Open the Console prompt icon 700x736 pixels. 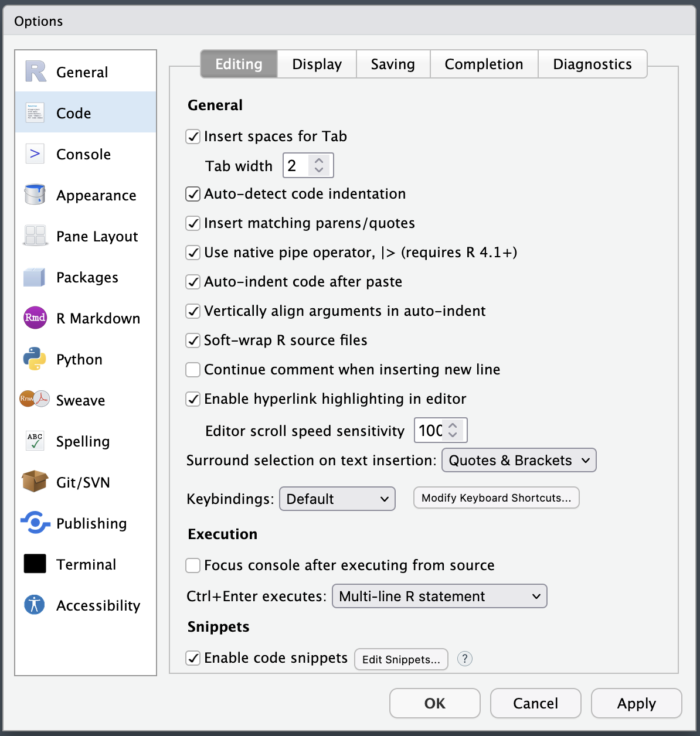[x=35, y=154]
